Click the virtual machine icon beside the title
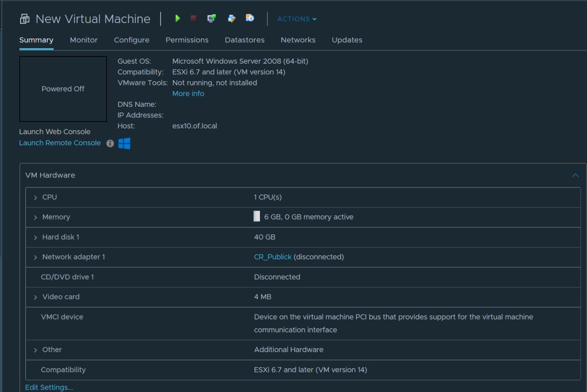 click(24, 19)
